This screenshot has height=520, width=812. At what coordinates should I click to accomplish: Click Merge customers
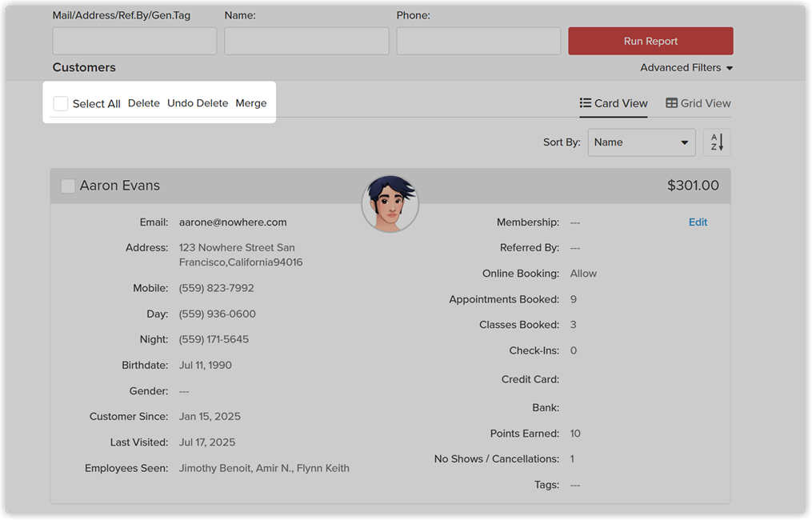pos(251,103)
